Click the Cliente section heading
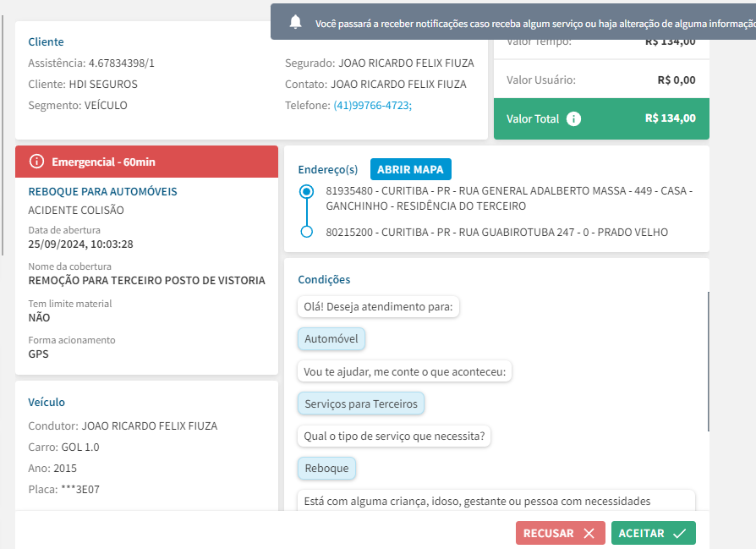The height and width of the screenshot is (549, 756). (46, 42)
